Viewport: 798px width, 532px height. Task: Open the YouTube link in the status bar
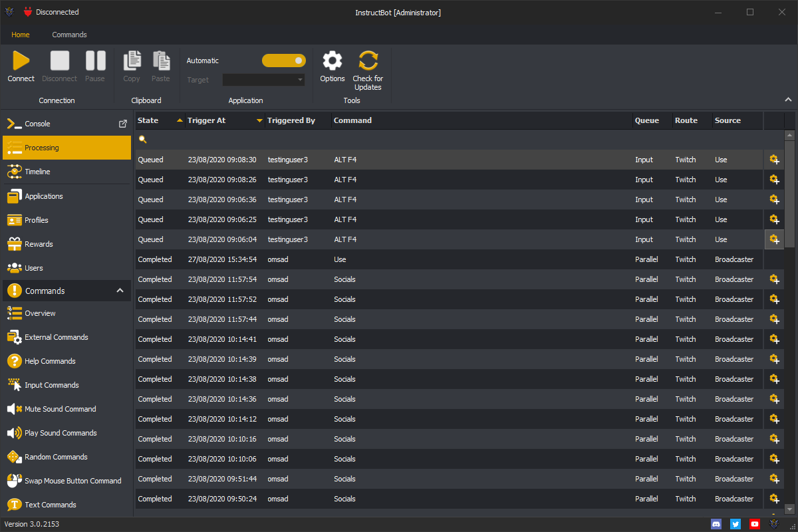755,524
